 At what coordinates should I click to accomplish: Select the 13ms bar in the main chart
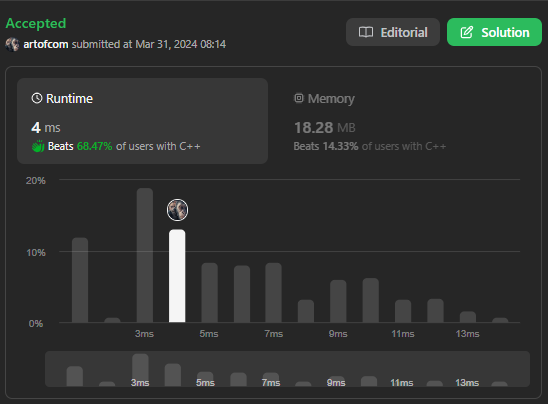[468, 317]
